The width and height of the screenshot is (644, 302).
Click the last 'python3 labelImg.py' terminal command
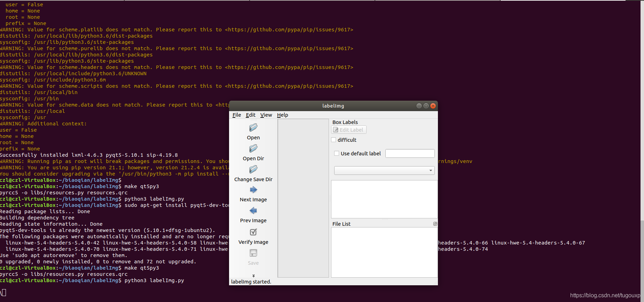click(154, 280)
